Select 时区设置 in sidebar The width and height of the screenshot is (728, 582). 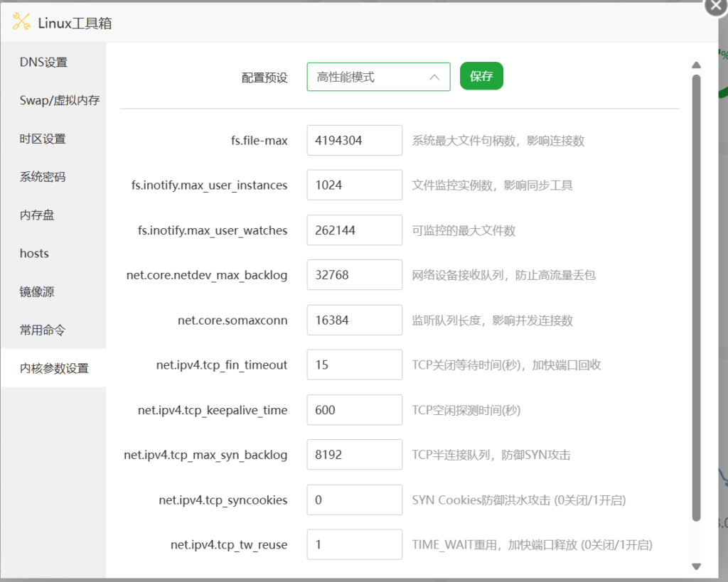pyautogui.click(x=43, y=139)
